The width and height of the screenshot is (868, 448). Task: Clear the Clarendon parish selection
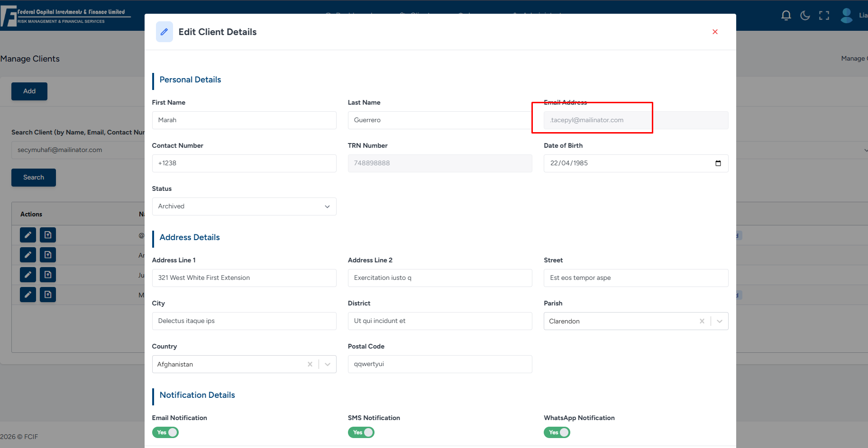(x=702, y=321)
